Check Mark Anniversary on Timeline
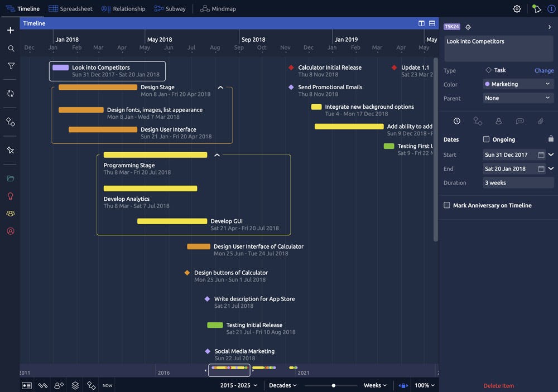558x392 pixels. [447, 205]
